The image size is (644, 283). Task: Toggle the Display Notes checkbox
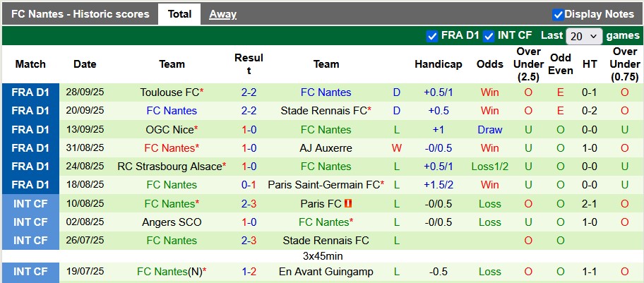(558, 14)
